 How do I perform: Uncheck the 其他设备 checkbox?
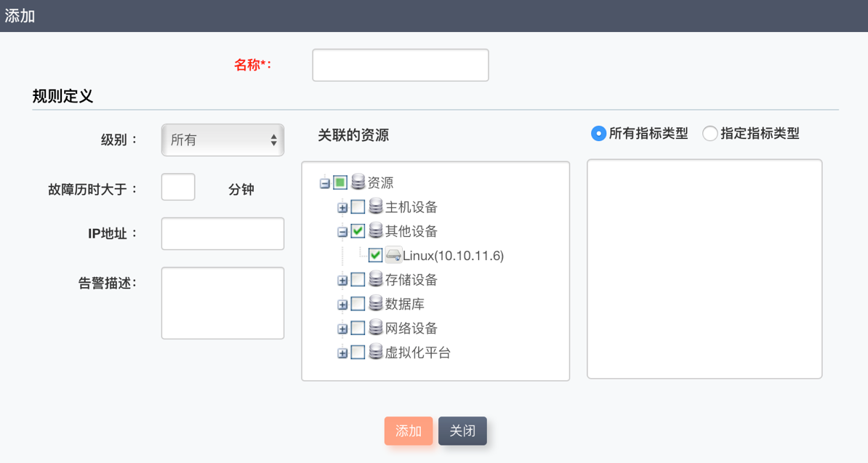tap(358, 231)
